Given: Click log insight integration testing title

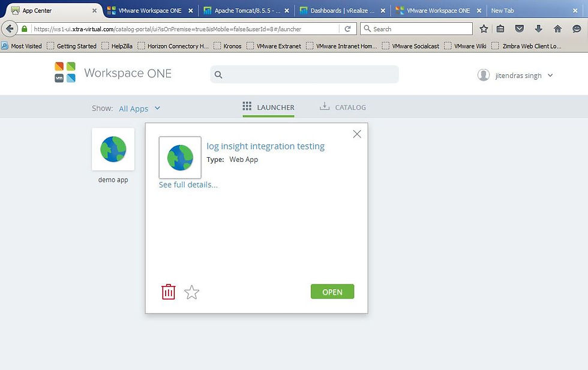Looking at the screenshot, I should [265, 146].
